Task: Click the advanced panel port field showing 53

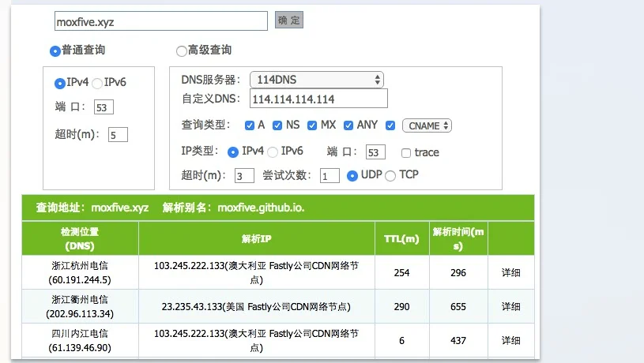Action: tap(375, 152)
